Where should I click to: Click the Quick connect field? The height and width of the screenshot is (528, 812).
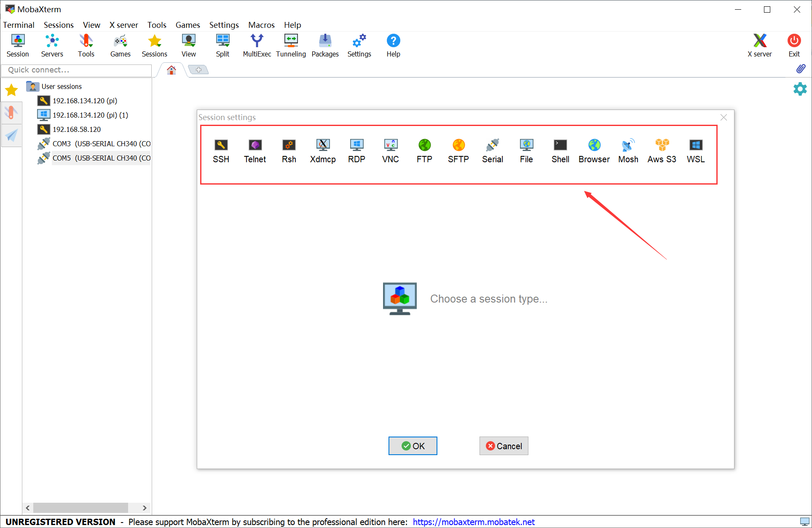(76, 70)
